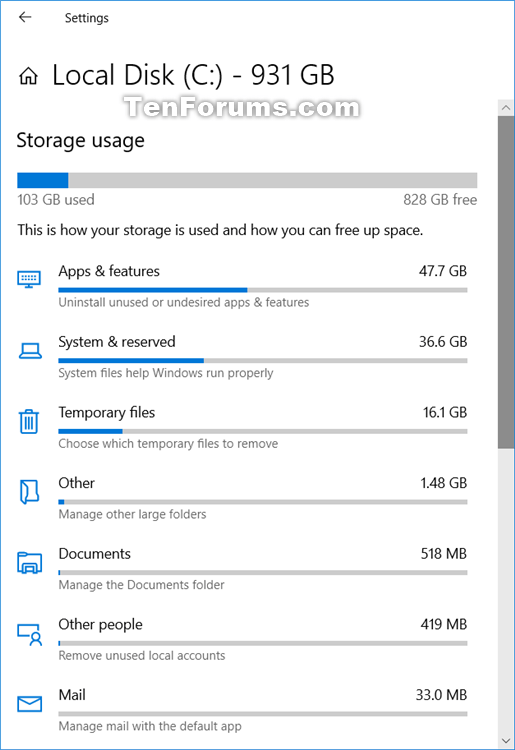Click scrollbar up arrow
The height and width of the screenshot is (750, 515).
(506, 108)
